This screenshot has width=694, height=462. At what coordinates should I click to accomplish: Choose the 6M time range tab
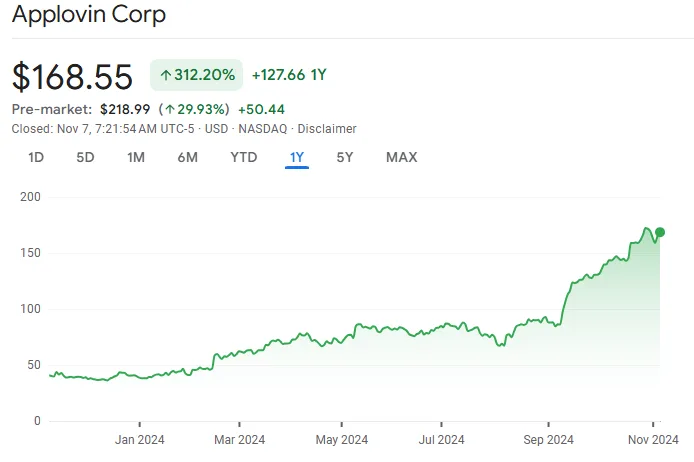(x=187, y=157)
